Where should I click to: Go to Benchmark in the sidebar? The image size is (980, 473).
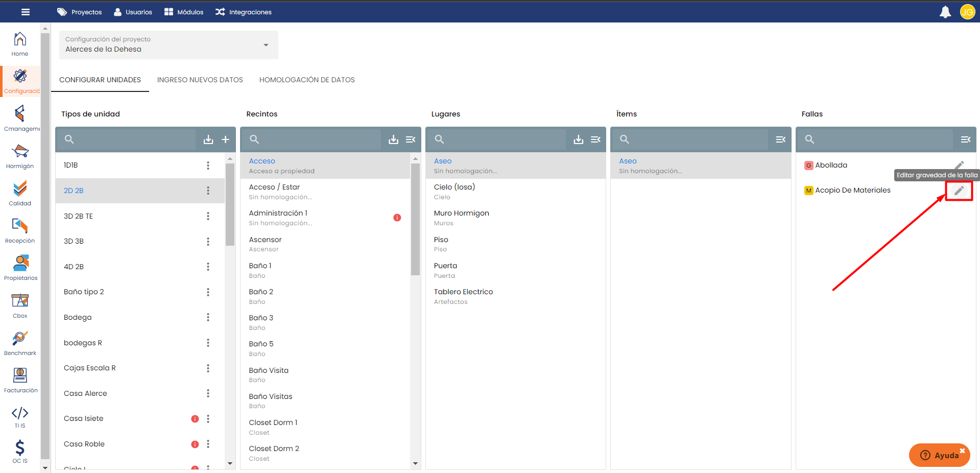point(20,343)
